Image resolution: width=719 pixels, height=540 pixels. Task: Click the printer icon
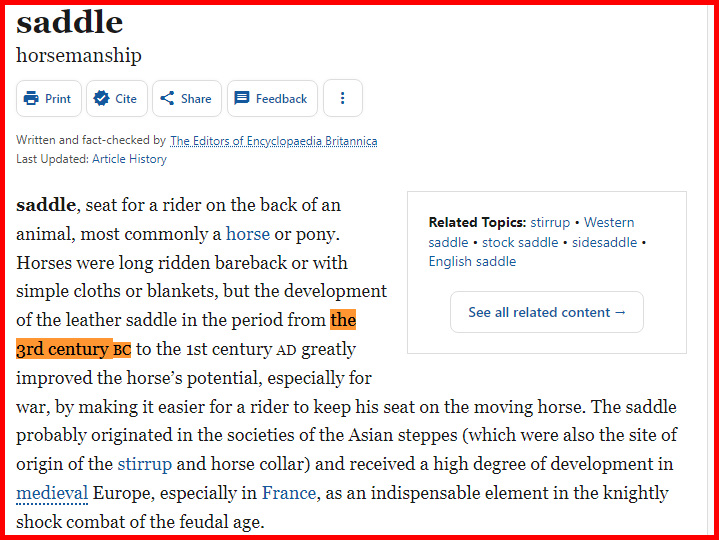click(31, 99)
